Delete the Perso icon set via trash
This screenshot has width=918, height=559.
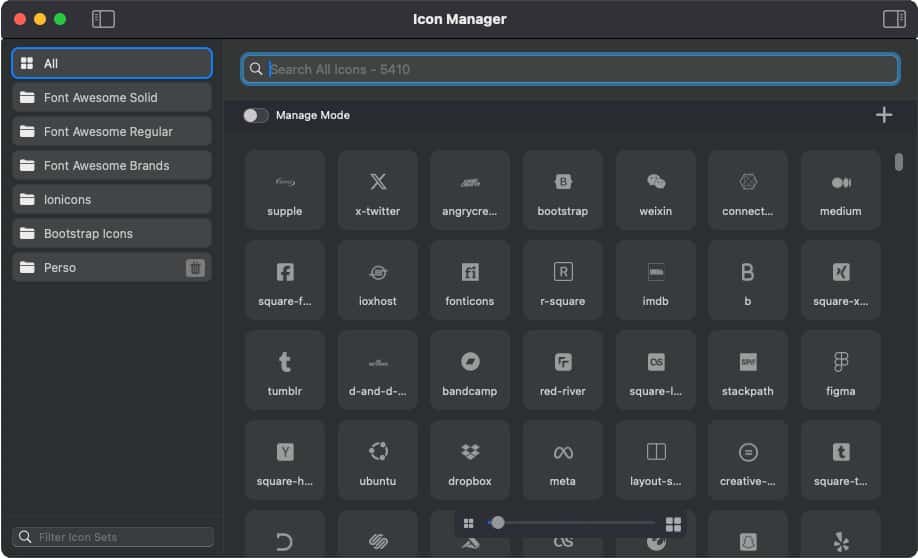click(196, 268)
